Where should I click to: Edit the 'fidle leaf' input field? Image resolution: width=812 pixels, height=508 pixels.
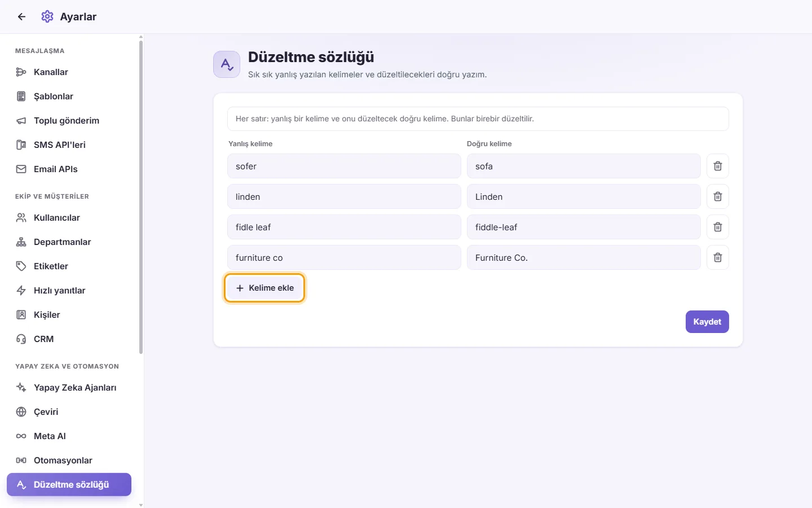pyautogui.click(x=344, y=227)
